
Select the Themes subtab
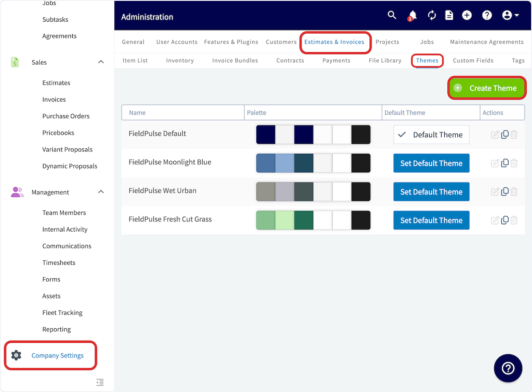coord(427,60)
